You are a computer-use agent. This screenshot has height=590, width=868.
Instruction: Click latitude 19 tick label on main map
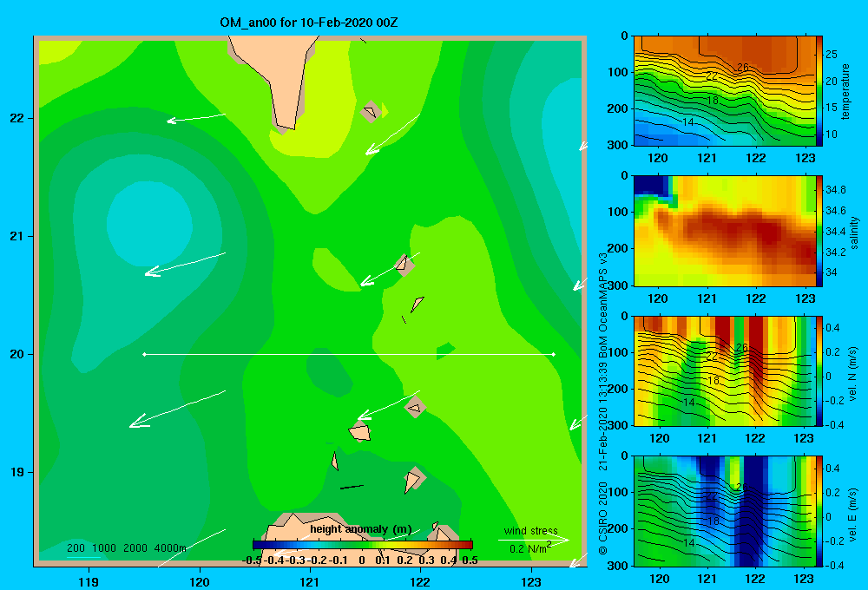[17, 472]
